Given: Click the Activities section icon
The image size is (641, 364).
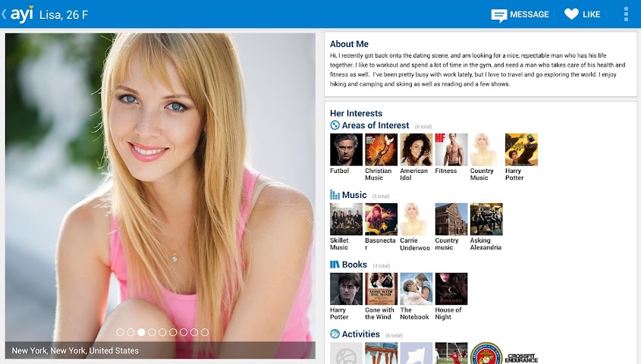Looking at the screenshot, I should point(335,334).
